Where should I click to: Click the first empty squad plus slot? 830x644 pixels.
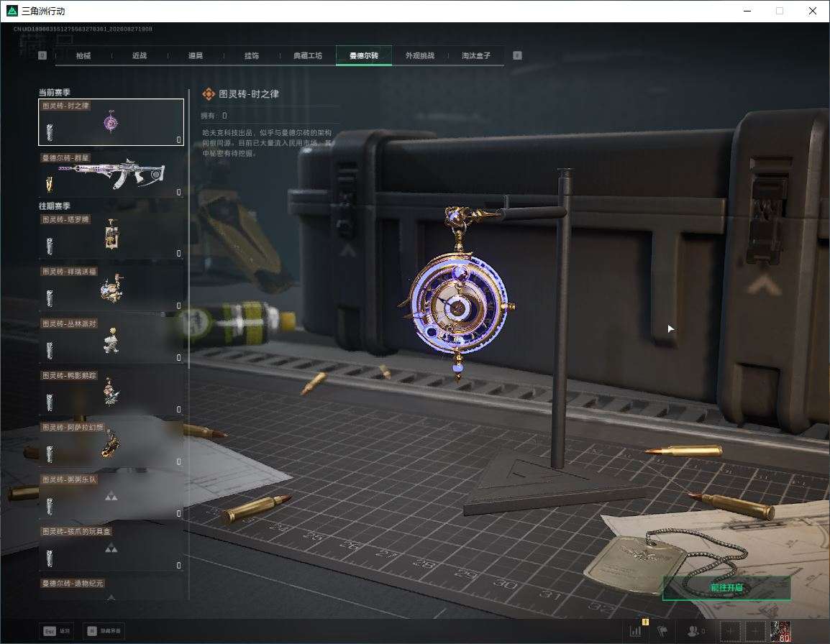(x=730, y=631)
